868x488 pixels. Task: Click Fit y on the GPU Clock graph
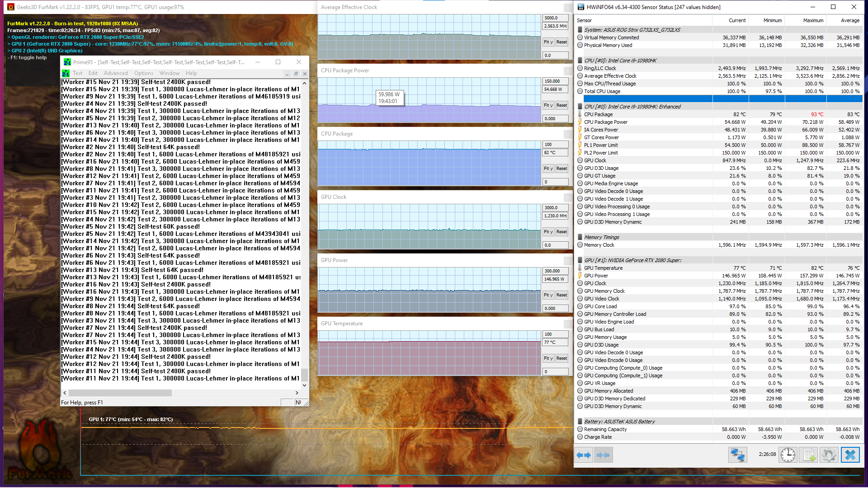coord(548,232)
